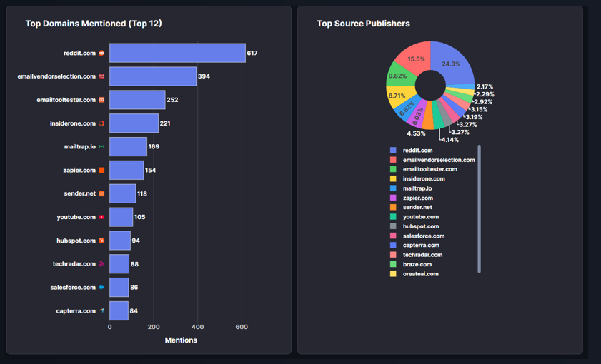Viewport: 601px width, 364px height.
Task: Click the techradar.com favicon icon
Action: pyautogui.click(x=101, y=263)
